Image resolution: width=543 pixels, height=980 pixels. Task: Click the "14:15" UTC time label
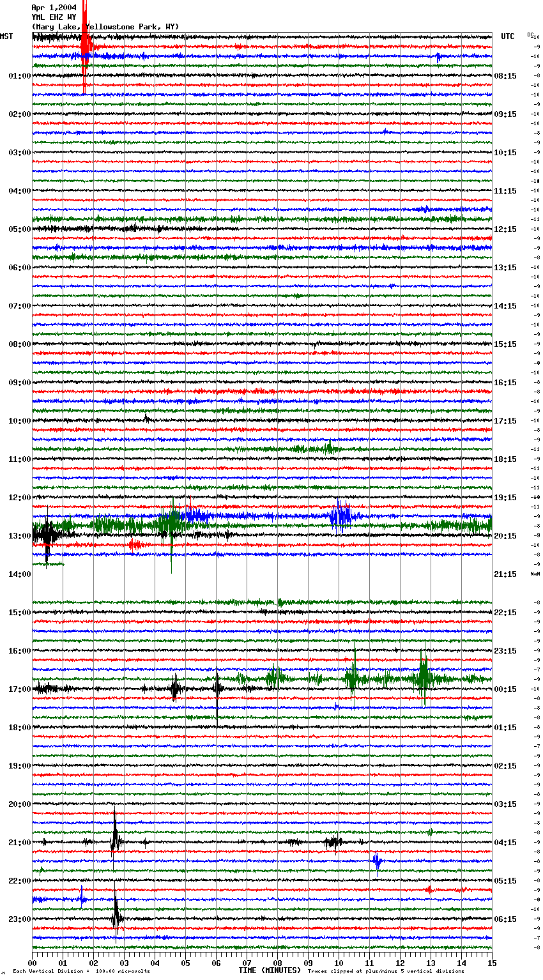click(x=505, y=306)
